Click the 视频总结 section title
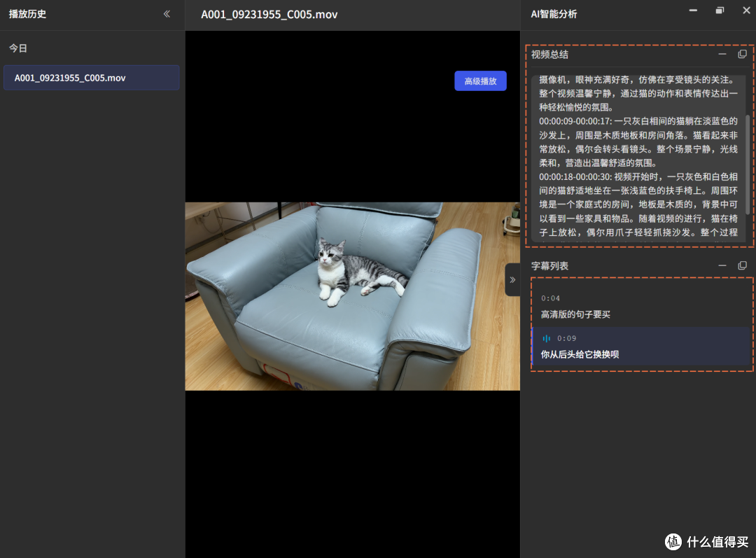Screen dimensions: 756x558 tap(549, 55)
